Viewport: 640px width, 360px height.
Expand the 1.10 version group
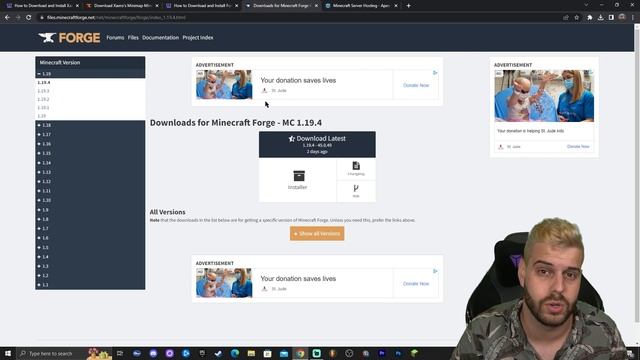tap(44, 200)
